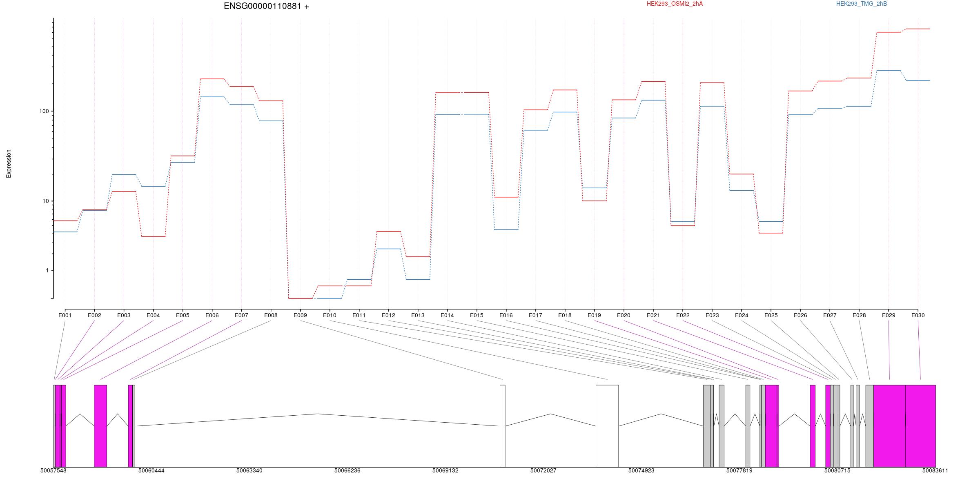Select exon label E016
This screenshot has height=490, width=980.
tap(506, 315)
